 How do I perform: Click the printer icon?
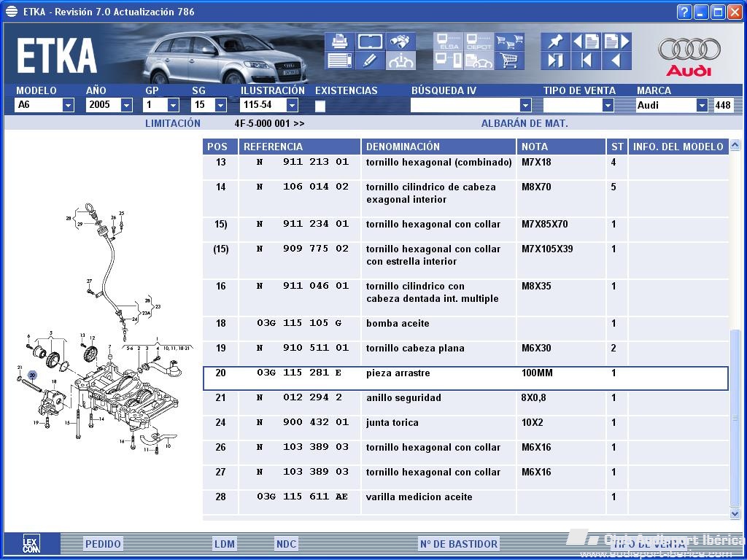click(x=339, y=42)
